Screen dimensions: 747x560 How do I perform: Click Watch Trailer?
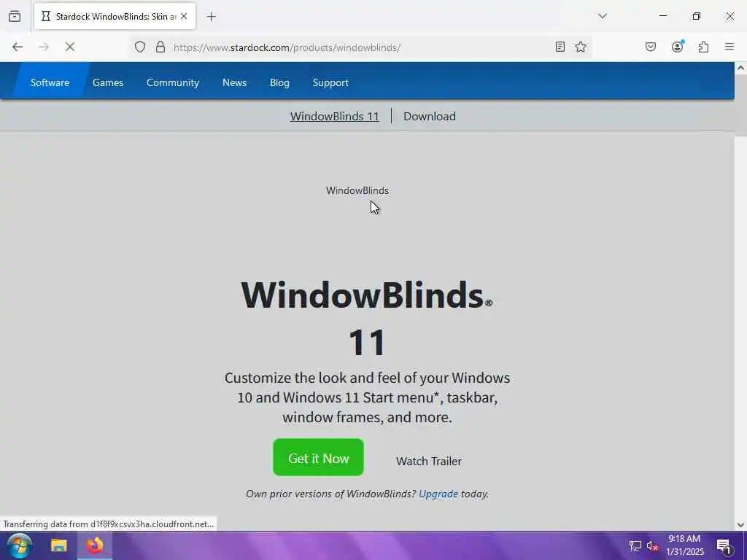click(429, 461)
